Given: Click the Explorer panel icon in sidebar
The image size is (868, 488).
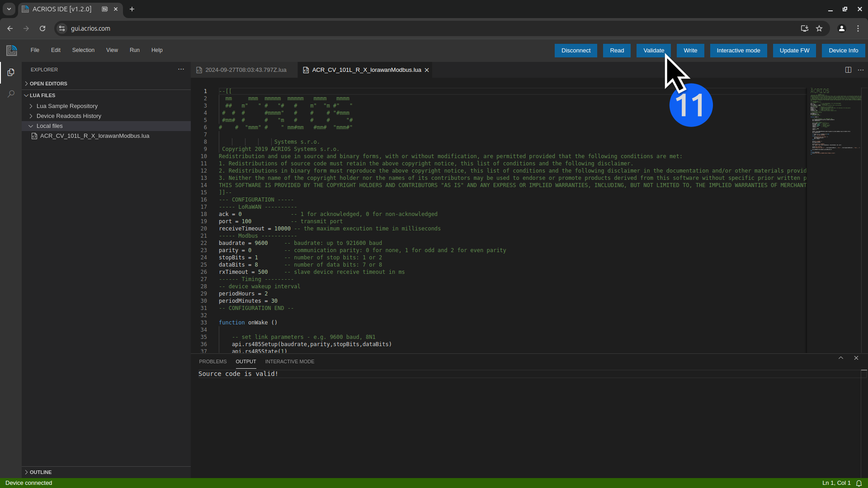Looking at the screenshot, I should coord(11,72).
